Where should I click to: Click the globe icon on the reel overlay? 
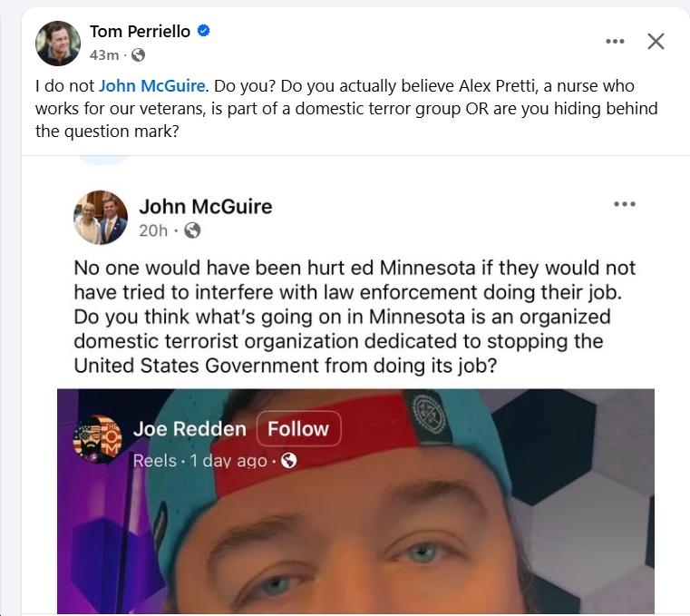(x=288, y=461)
